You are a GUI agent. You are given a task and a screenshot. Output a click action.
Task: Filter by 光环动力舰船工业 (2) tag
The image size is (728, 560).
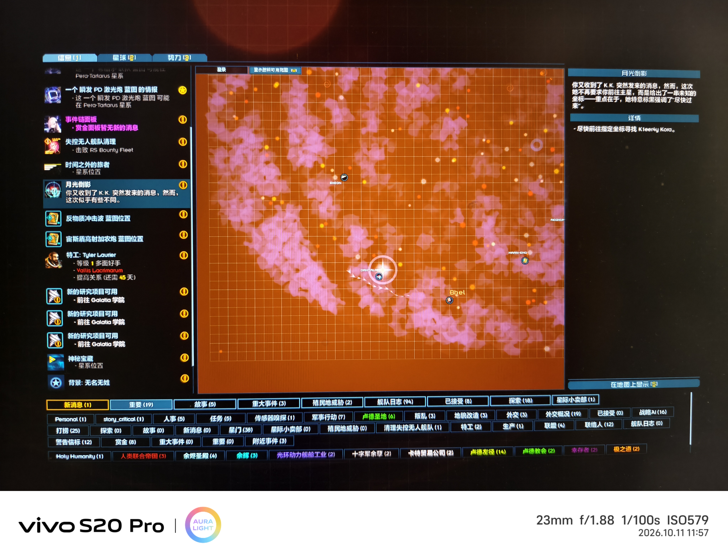coord(306,454)
